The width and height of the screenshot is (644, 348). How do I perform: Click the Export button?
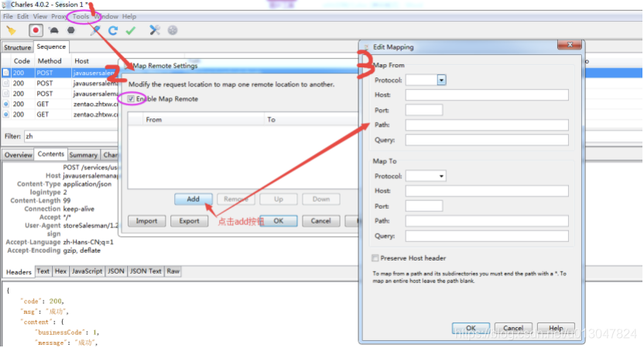click(189, 220)
